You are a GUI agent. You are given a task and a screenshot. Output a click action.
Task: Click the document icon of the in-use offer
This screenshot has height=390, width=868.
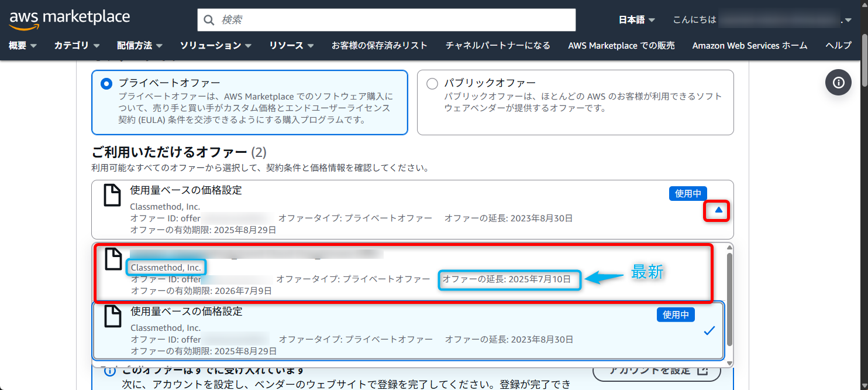click(x=112, y=196)
